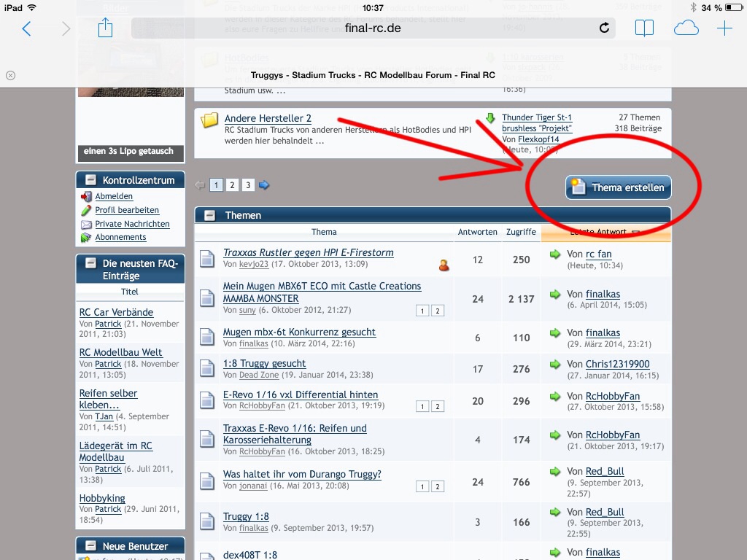Collapse the Themen list box
The width and height of the screenshot is (747, 560).
209,215
